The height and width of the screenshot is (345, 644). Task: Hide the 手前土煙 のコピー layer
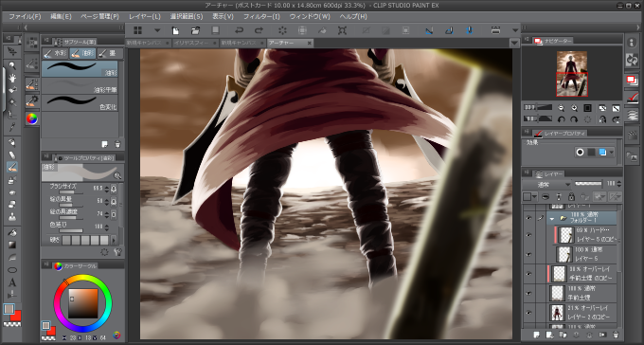pos(529,274)
